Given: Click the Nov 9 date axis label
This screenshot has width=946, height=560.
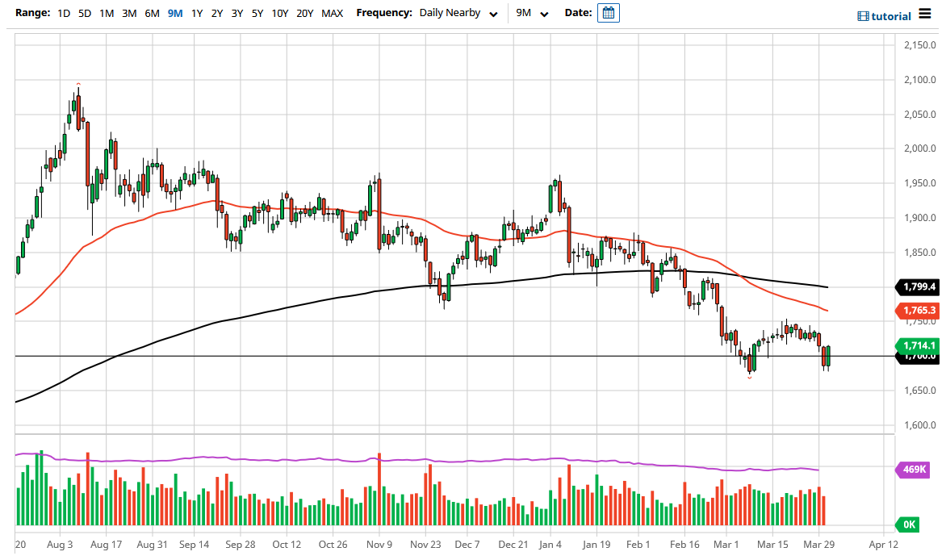Looking at the screenshot, I should point(379,545).
